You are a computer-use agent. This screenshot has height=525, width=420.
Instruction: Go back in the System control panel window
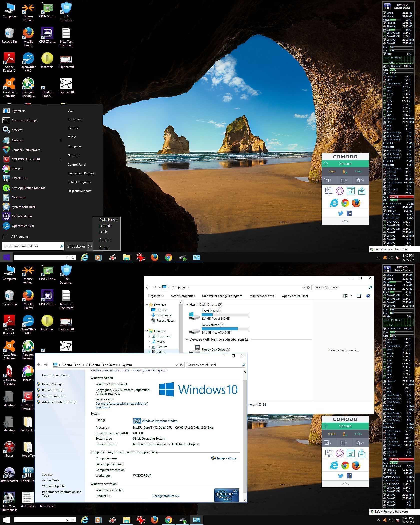point(39,365)
